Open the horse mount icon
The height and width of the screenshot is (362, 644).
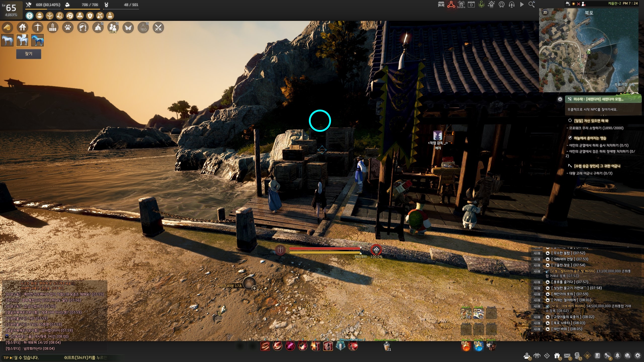(x=7, y=27)
